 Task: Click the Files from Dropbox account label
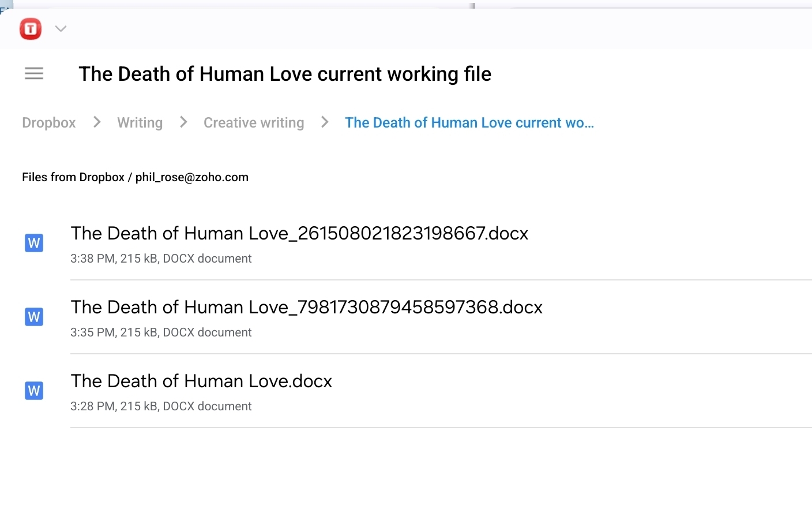pos(135,177)
